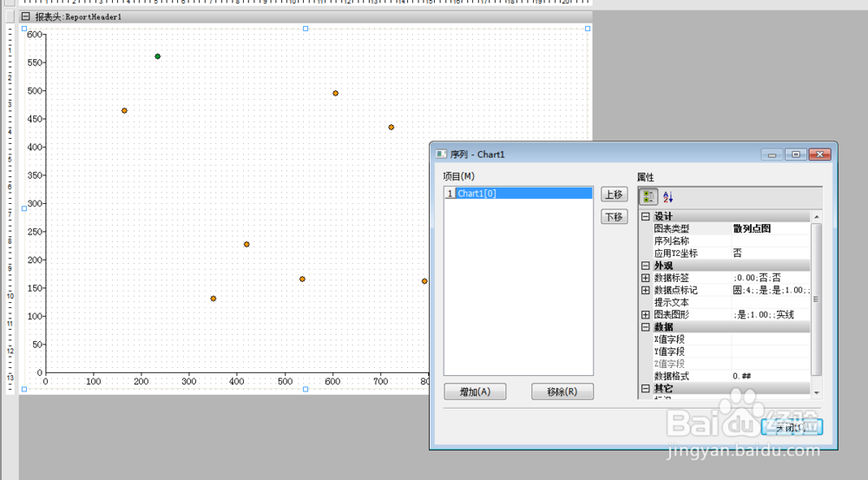
Task: Select the green data point on chart
Action: coord(158,56)
